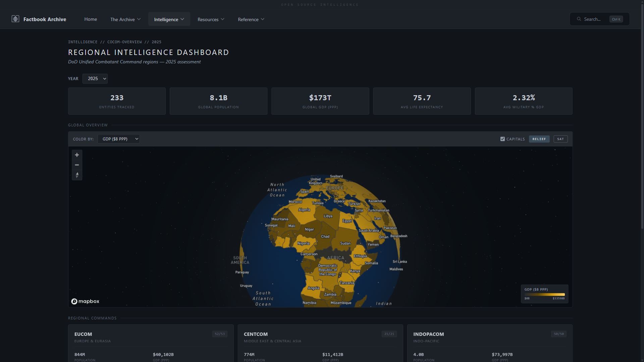Switch to SAT satellite map style
This screenshot has height=362, width=644.
(560, 139)
